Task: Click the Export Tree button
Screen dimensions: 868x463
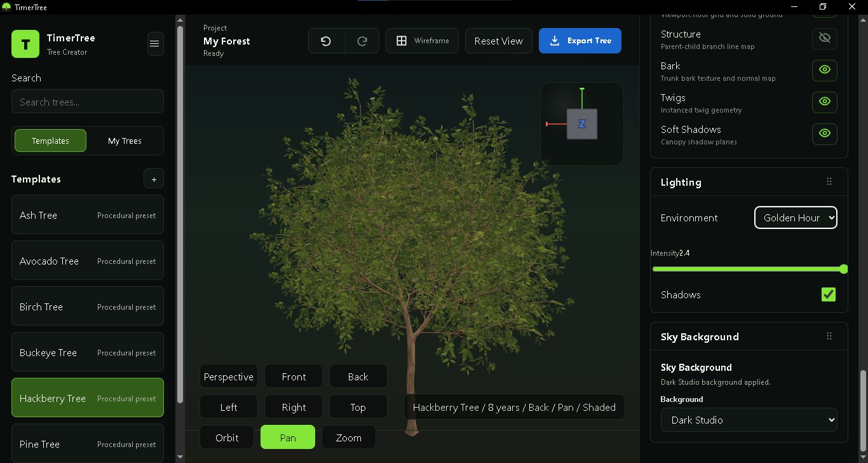Action: [580, 41]
